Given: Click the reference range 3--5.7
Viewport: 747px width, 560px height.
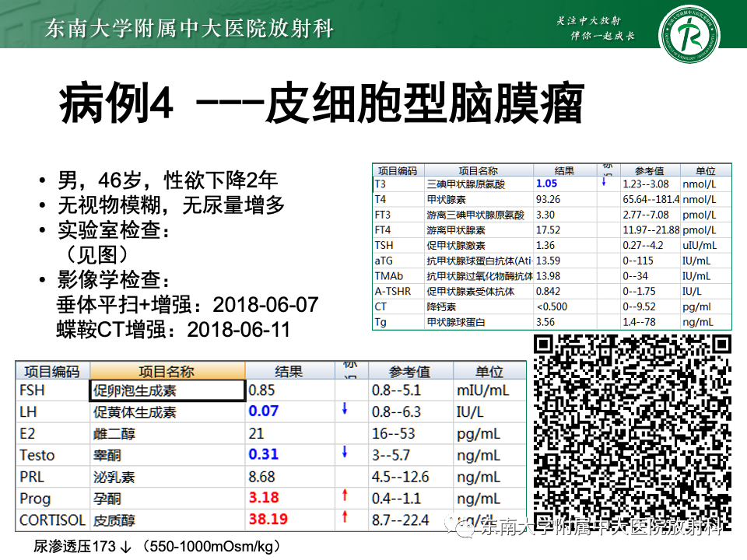Looking at the screenshot, I should 391,455.
